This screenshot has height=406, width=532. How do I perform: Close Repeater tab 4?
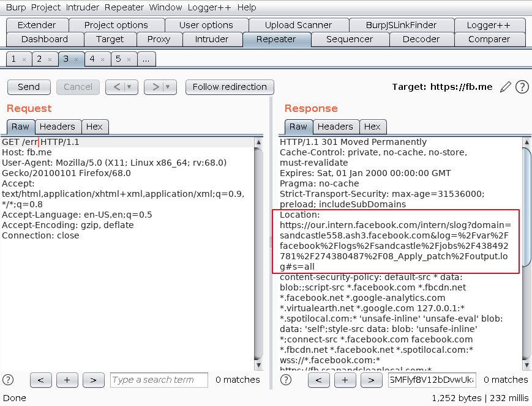pos(102,60)
